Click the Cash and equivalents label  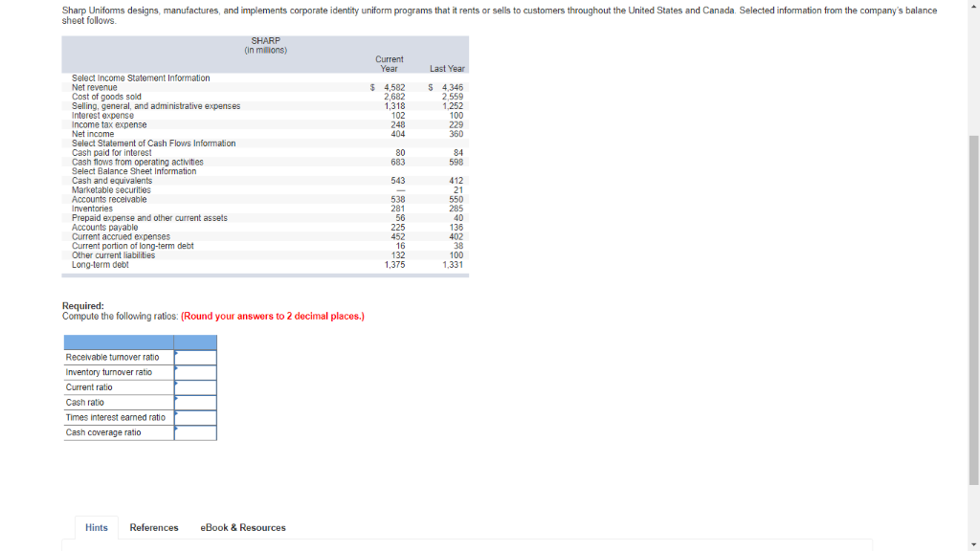point(112,181)
